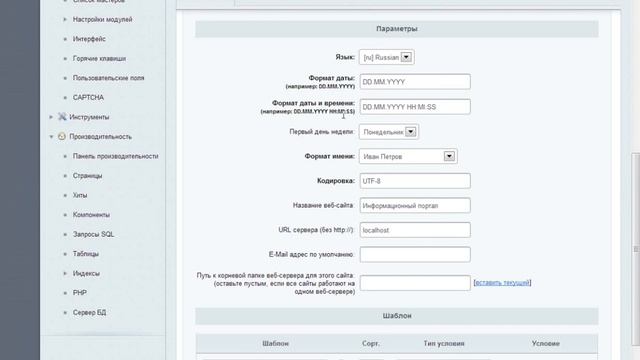
Task: Open the Интерфейс sidebar item
Action: [x=89, y=39]
